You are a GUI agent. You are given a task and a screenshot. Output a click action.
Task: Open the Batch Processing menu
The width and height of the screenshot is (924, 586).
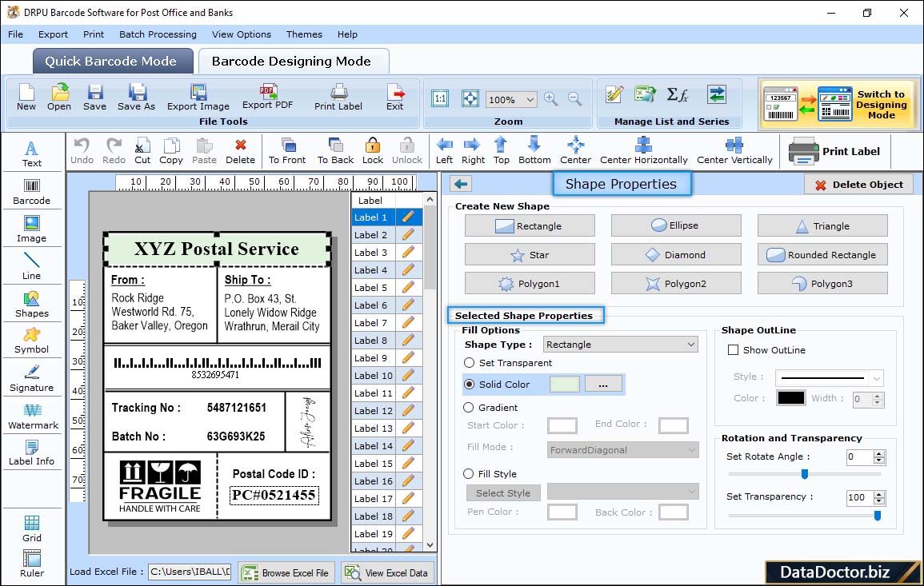[x=158, y=34]
